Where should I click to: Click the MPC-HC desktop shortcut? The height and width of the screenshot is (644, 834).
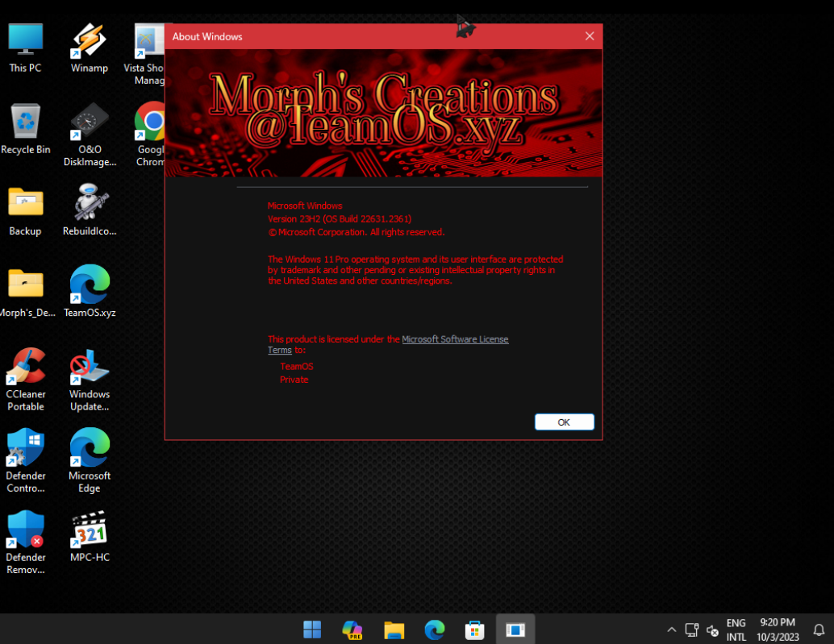pos(90,536)
